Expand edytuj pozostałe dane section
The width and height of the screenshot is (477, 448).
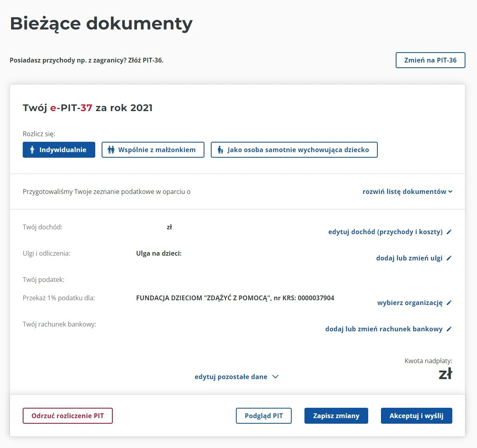coord(231,377)
